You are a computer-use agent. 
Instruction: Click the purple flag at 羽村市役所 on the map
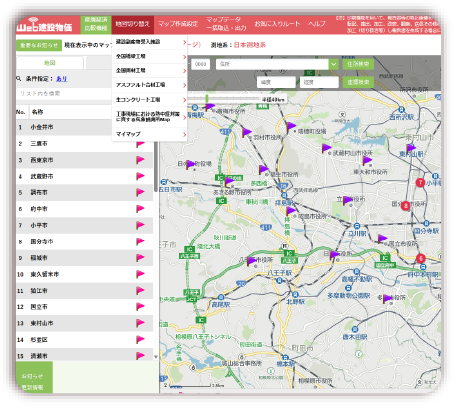coord(247,133)
